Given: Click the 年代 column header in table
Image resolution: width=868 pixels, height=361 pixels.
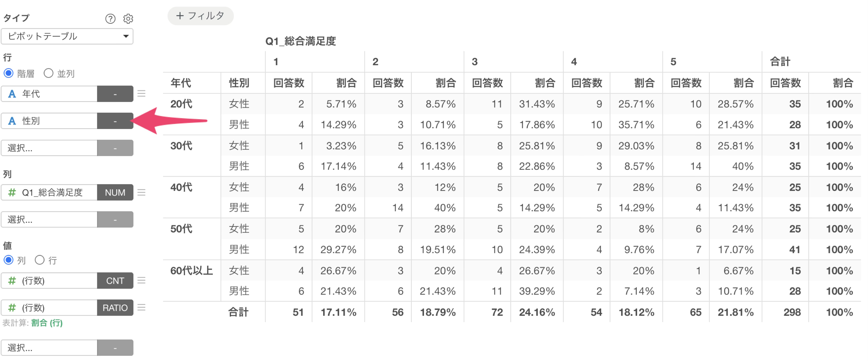Looking at the screenshot, I should [x=181, y=83].
